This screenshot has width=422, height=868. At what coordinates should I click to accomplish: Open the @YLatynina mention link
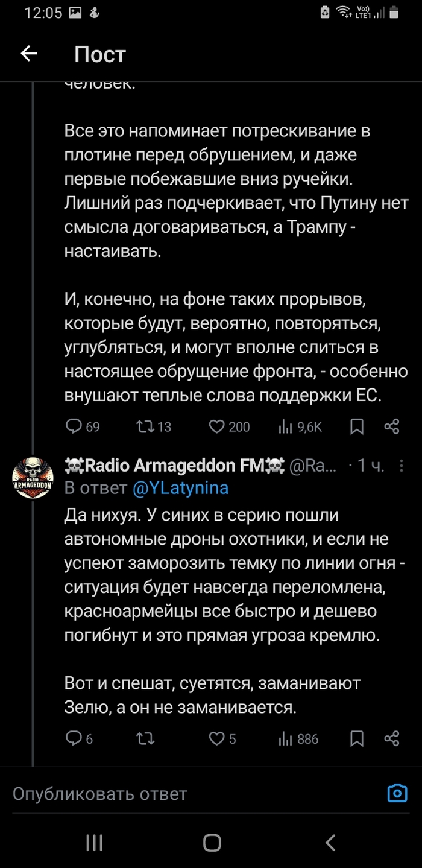[181, 488]
